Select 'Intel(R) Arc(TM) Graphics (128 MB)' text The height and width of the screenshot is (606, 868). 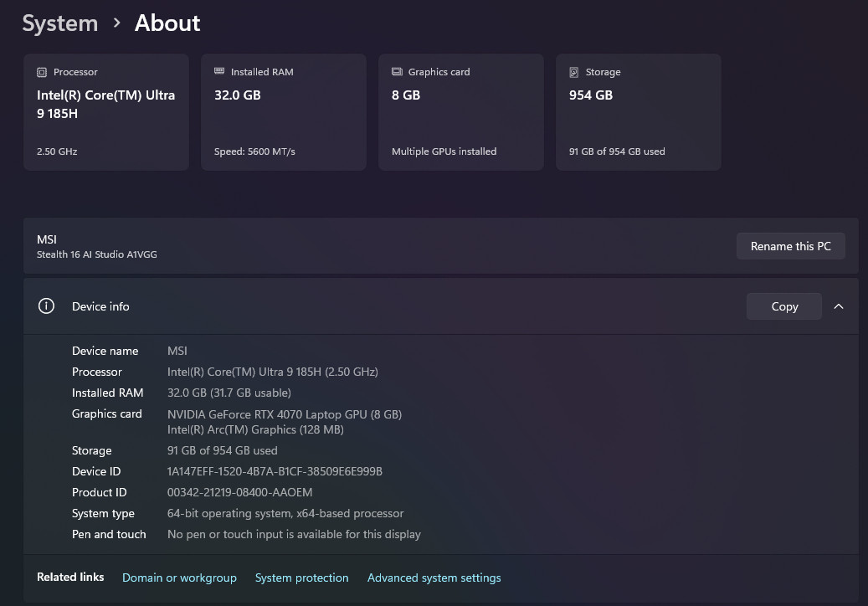point(255,430)
